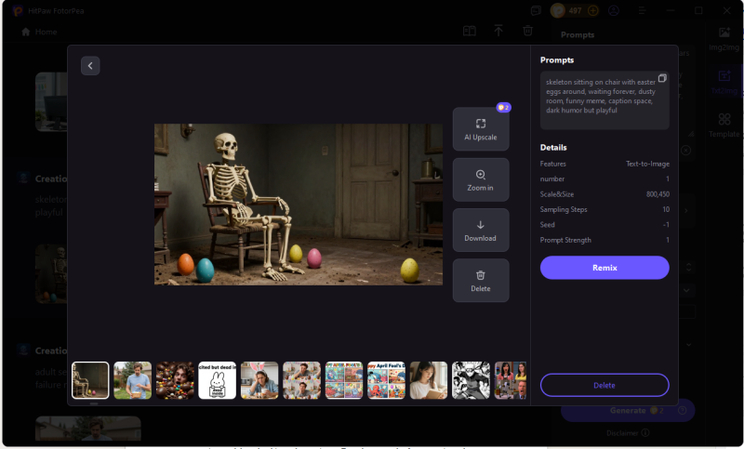
Task: Open the April Fool's comic thumbnail
Action: point(386,380)
